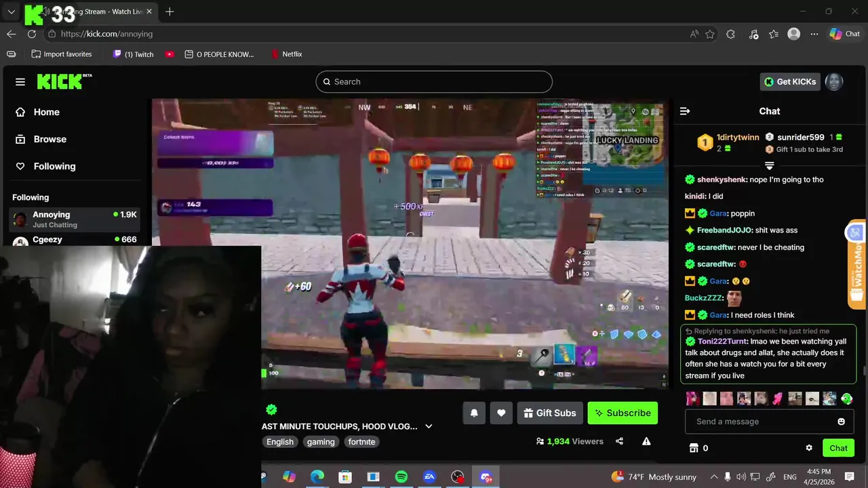Toggle stream notifications bell
The image size is (868, 488).
(x=474, y=413)
